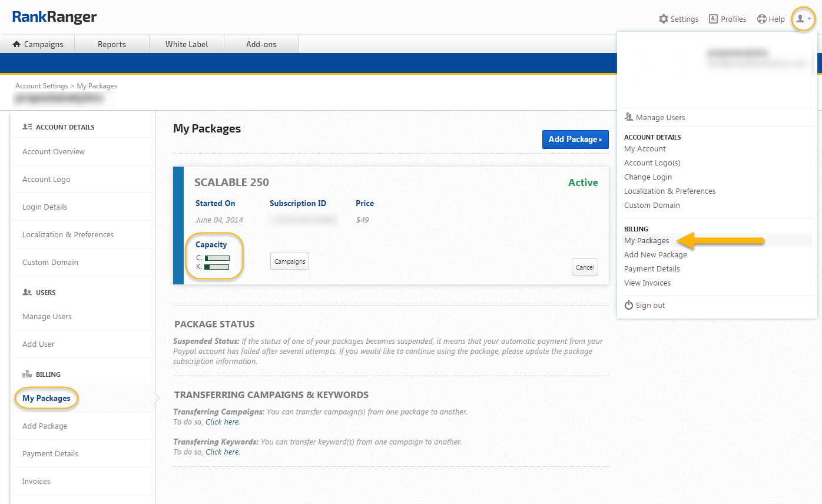The image size is (822, 504).
Task: Cancel the Scalable 250 package
Action: pyautogui.click(x=585, y=267)
